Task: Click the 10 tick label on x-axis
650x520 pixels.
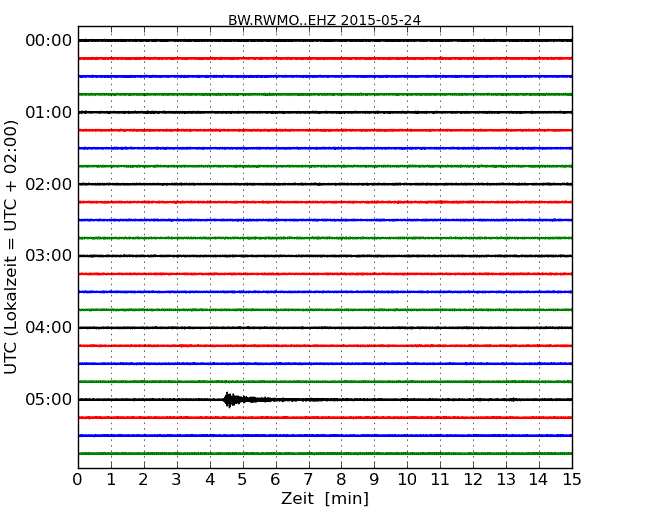Action: [x=407, y=480]
